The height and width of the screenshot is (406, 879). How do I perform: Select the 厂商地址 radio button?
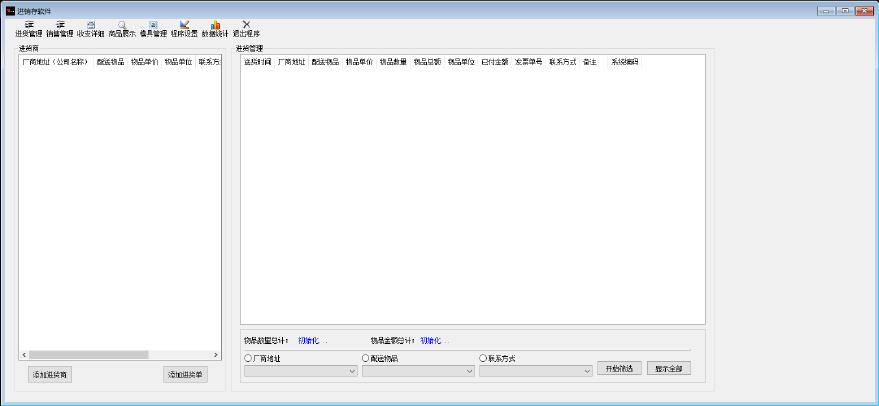pyautogui.click(x=248, y=358)
